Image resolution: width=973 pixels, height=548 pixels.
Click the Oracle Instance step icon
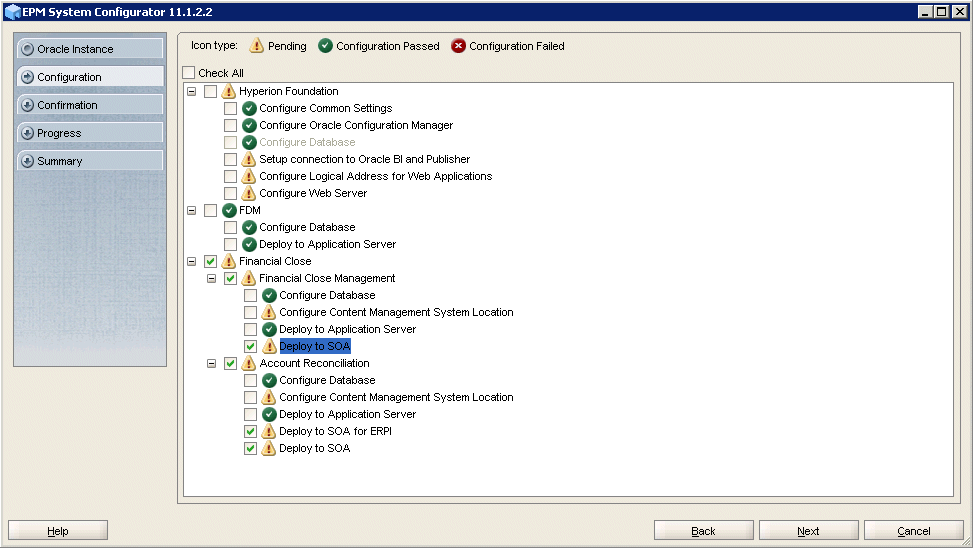27,49
